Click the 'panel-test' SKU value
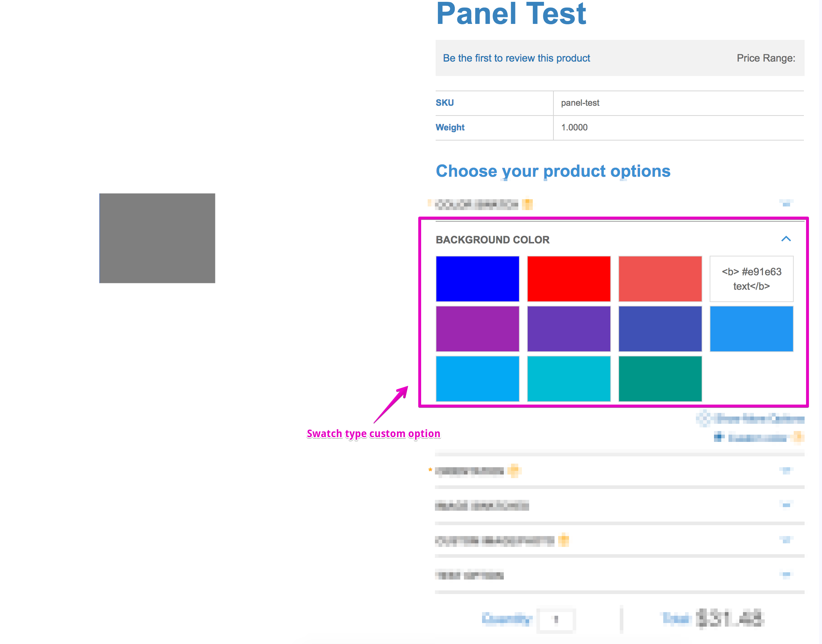This screenshot has height=644, width=822. point(580,103)
